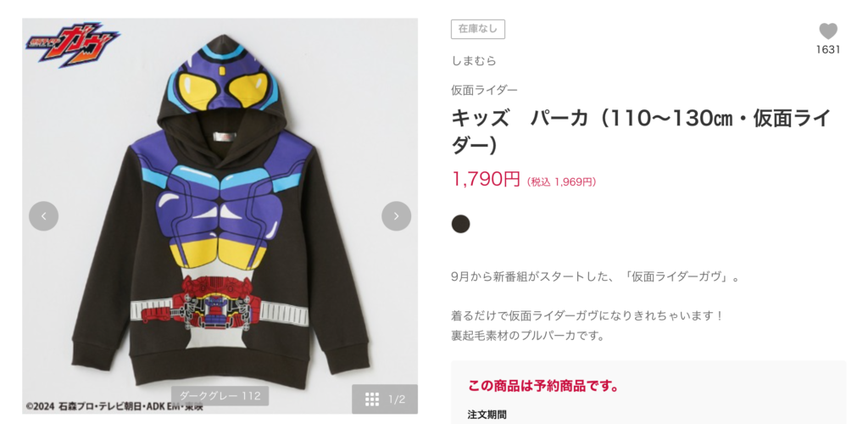Click the この商品は予約商品です notice
Viewport: 868px width, 424px height.
click(543, 386)
